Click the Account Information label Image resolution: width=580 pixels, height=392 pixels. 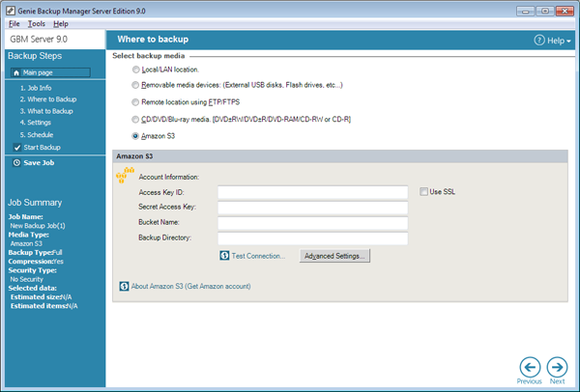169,177
